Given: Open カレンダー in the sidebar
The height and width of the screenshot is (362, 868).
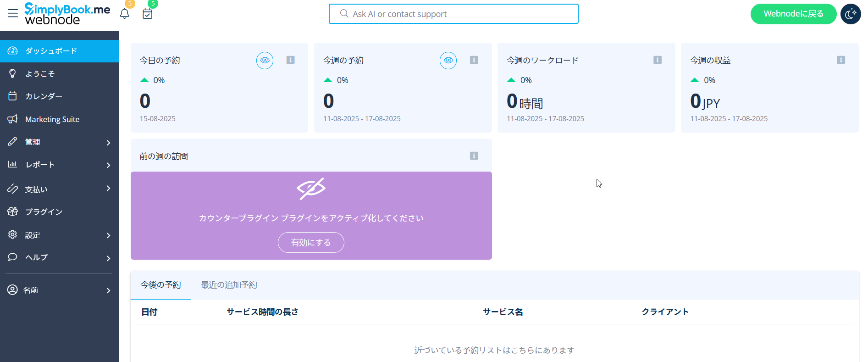Looking at the screenshot, I should (x=60, y=96).
